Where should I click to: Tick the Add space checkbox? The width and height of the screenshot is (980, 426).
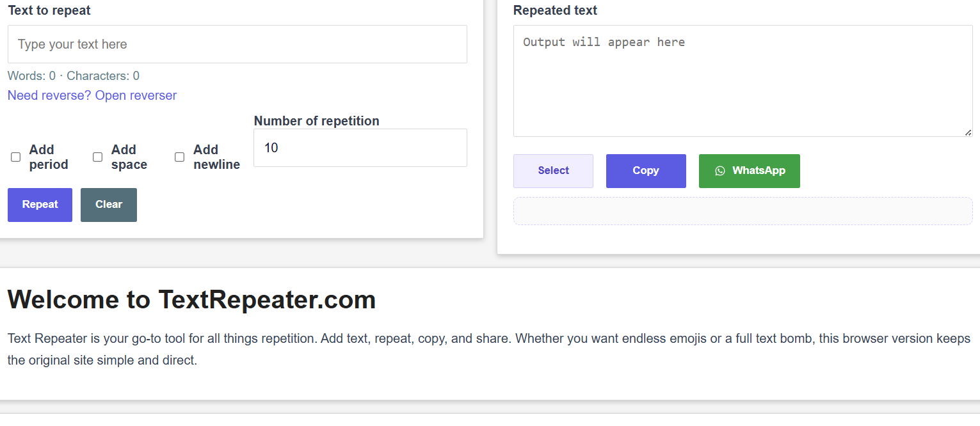98,157
